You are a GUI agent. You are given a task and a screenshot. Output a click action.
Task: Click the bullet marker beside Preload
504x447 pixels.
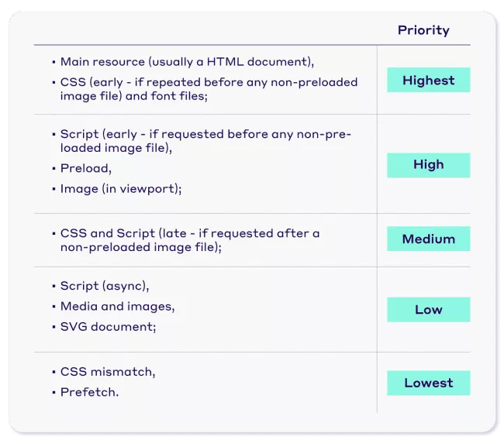pos(54,168)
